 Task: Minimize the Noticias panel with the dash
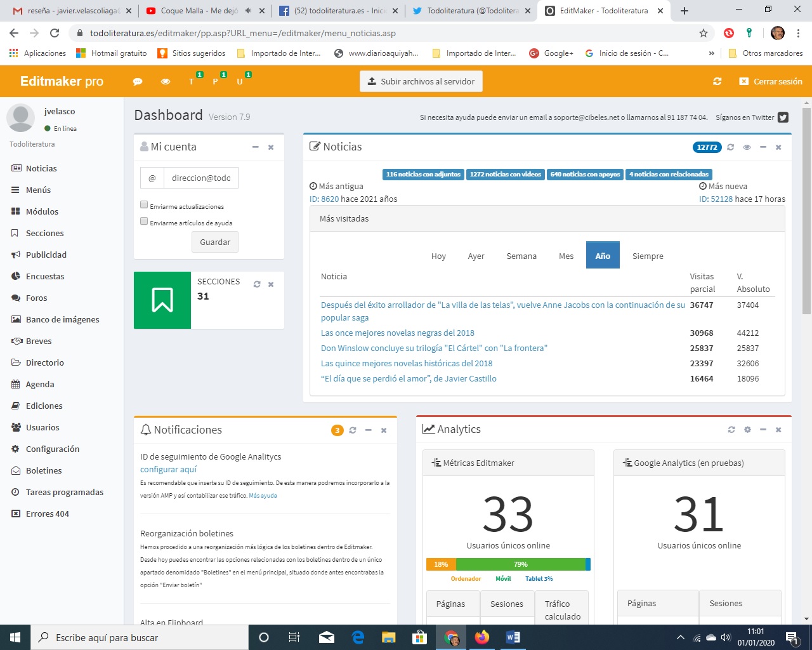tap(763, 147)
